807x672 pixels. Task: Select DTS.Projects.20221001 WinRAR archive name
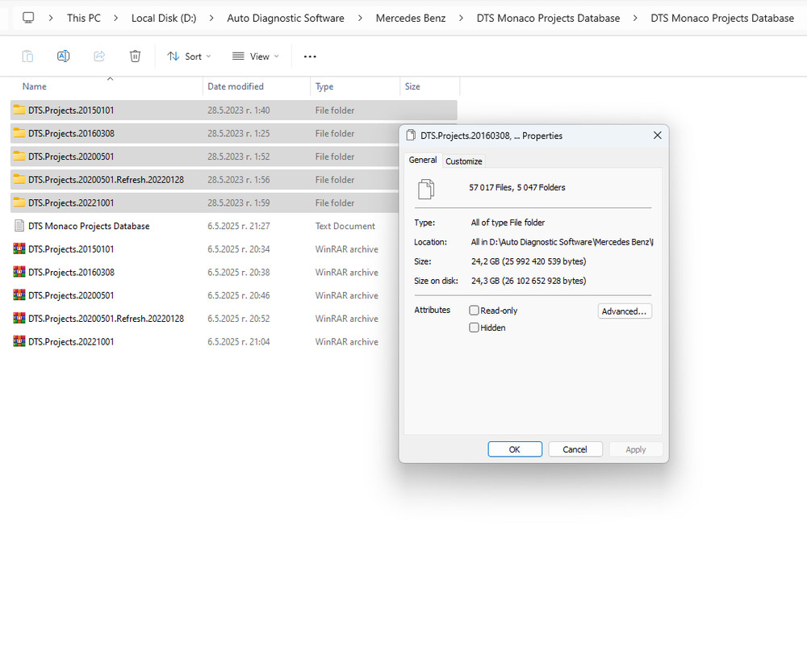click(x=71, y=342)
